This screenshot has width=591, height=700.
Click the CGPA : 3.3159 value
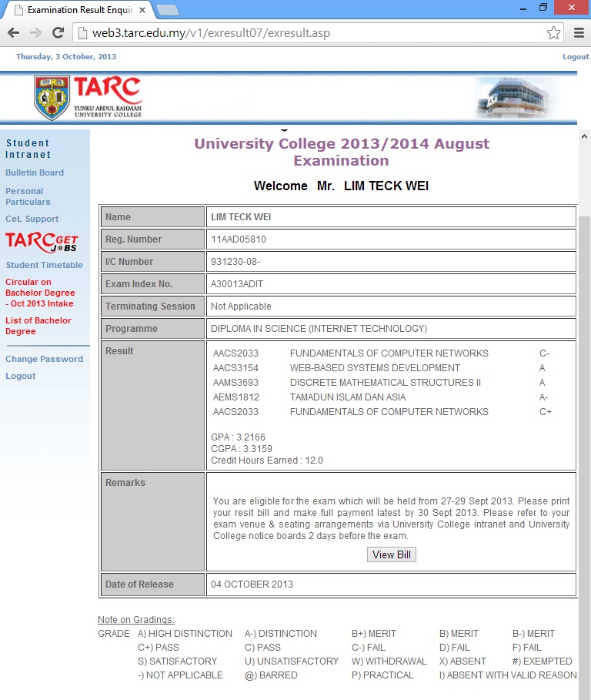(242, 449)
